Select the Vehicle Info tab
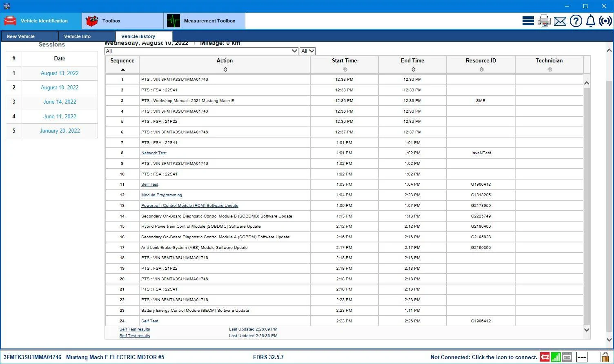 (87, 36)
